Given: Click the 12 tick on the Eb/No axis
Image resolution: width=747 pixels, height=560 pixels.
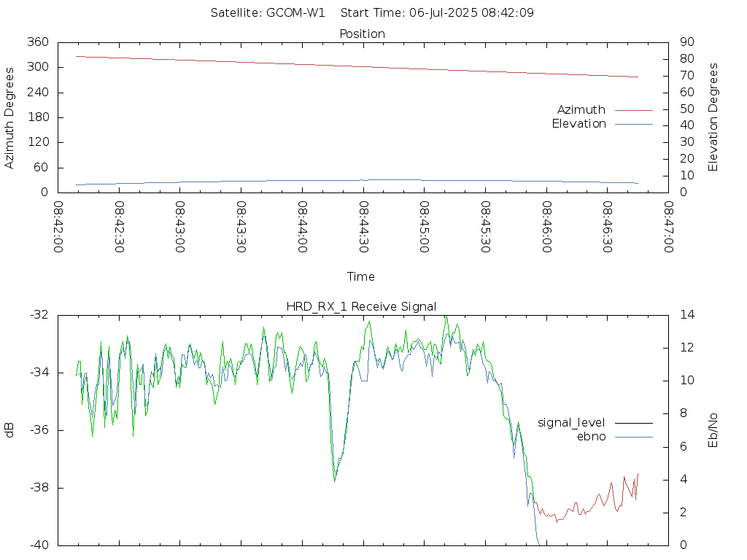Looking at the screenshot, I should coord(687,348).
